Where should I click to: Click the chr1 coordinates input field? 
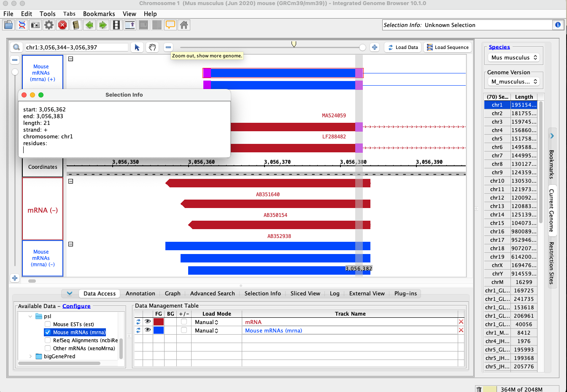tap(76, 47)
